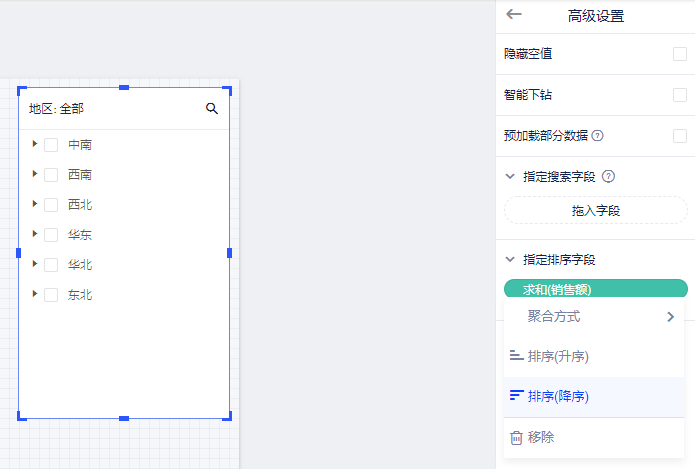Click the trash icon for 移除
The image size is (695, 469).
[x=516, y=437]
